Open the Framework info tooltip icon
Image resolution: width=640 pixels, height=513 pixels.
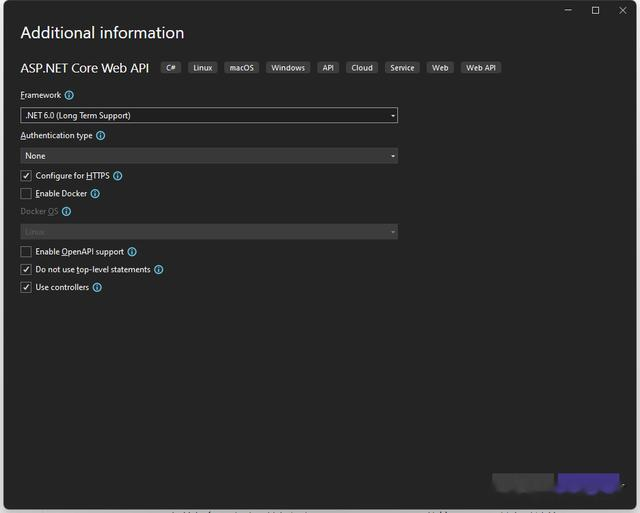click(x=69, y=95)
